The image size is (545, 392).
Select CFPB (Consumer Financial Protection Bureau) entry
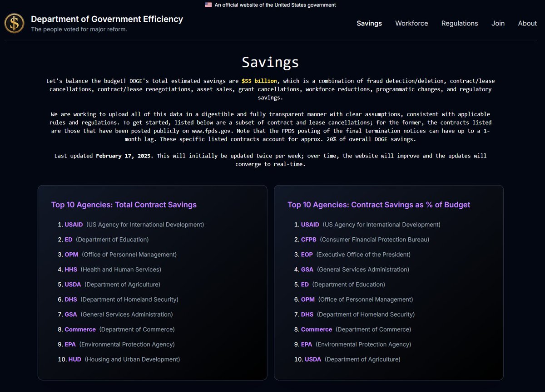(308, 240)
